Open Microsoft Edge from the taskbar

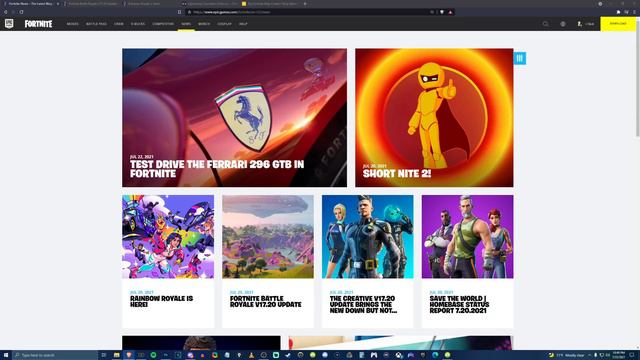point(435,355)
